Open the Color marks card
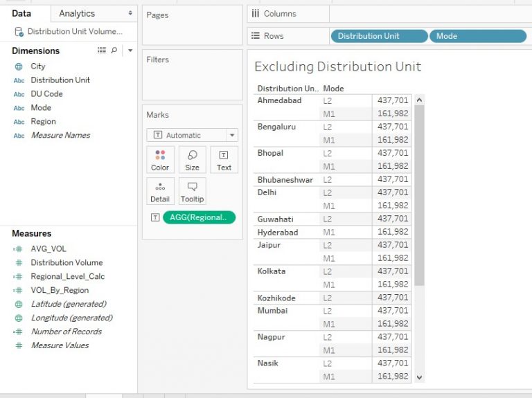This screenshot has height=398, width=532. click(x=160, y=160)
